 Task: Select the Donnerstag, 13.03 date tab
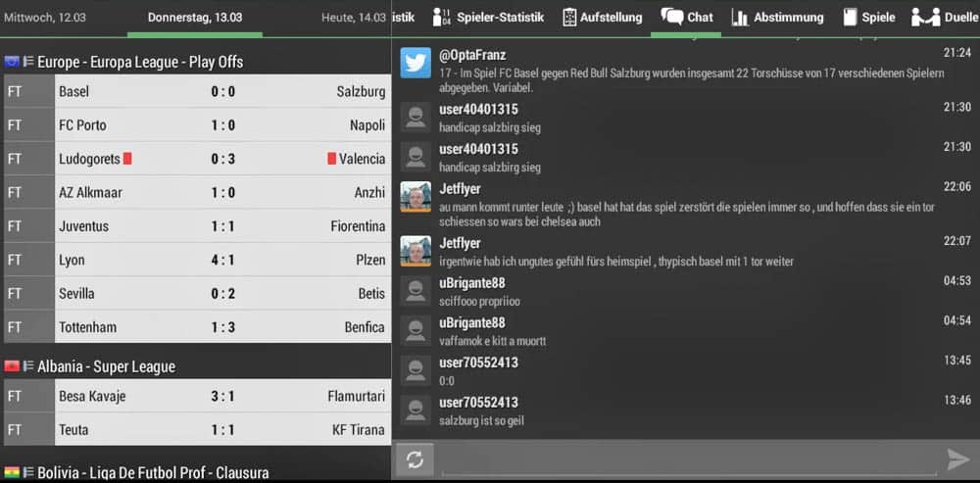click(195, 18)
